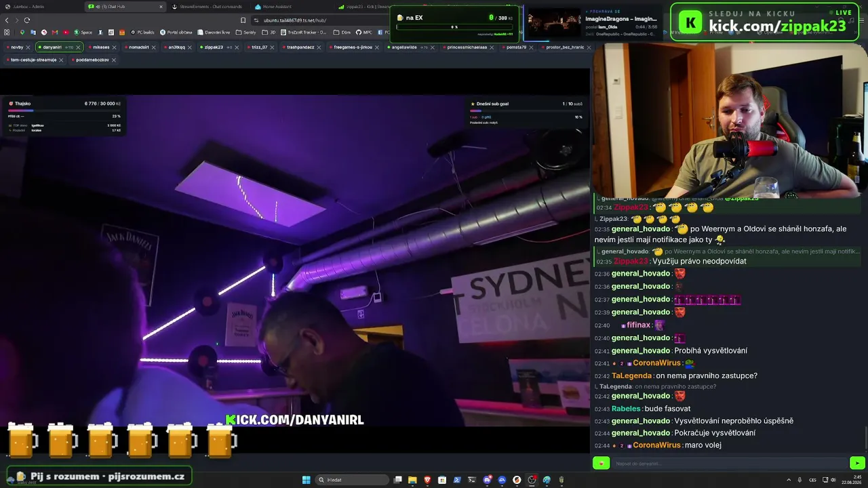Close the nomadsirl channel tab
Screen dimensions: 868x488
[x=155, y=47]
